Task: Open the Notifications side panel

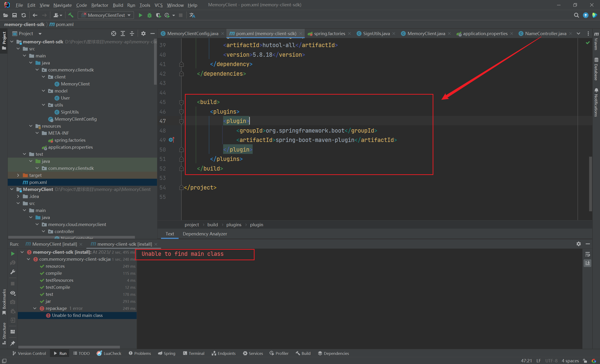Action: click(596, 102)
